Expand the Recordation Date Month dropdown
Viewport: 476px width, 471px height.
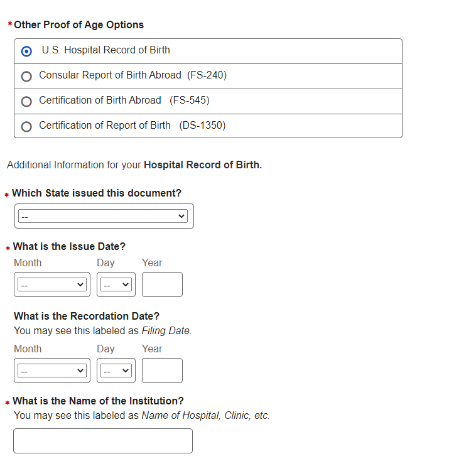pyautogui.click(x=51, y=371)
